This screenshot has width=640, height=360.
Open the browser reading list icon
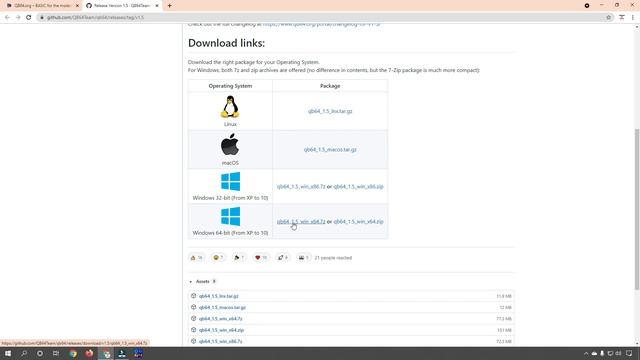(x=622, y=18)
